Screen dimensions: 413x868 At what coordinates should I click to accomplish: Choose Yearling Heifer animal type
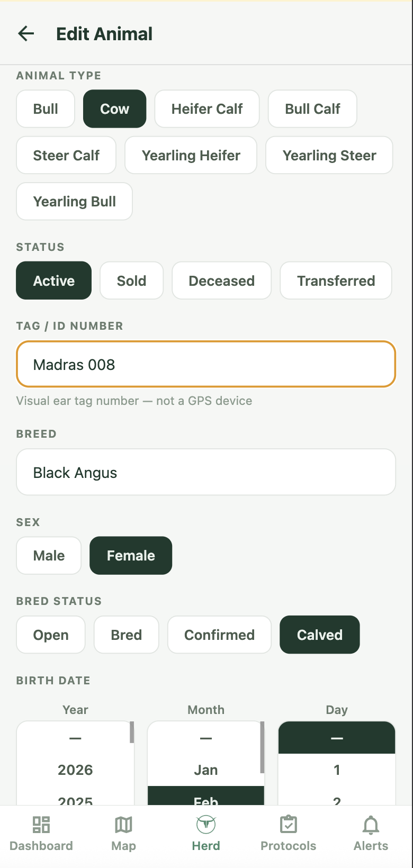click(191, 155)
